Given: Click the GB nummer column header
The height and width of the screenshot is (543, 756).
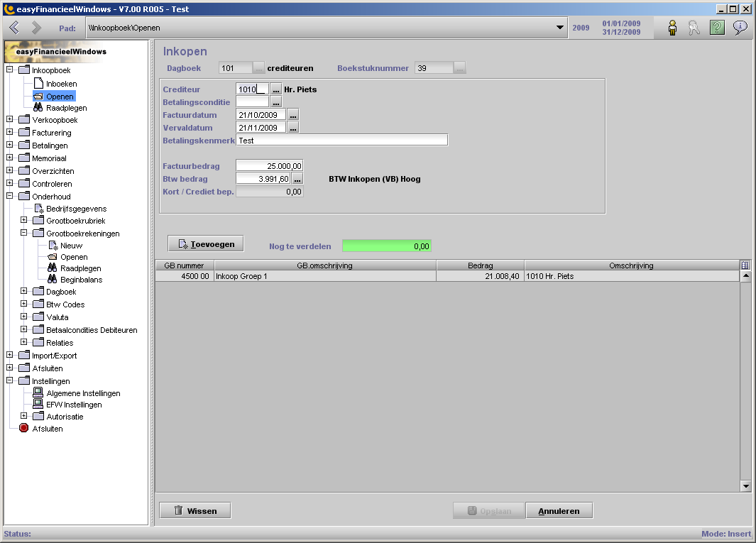Looking at the screenshot, I should [x=184, y=265].
